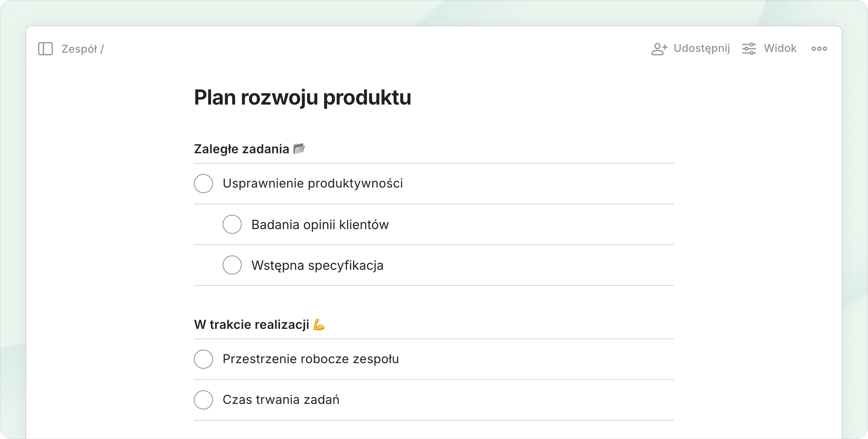The height and width of the screenshot is (439, 868).
Task: Check off Usprawnienie produktywności task
Action: (x=203, y=184)
